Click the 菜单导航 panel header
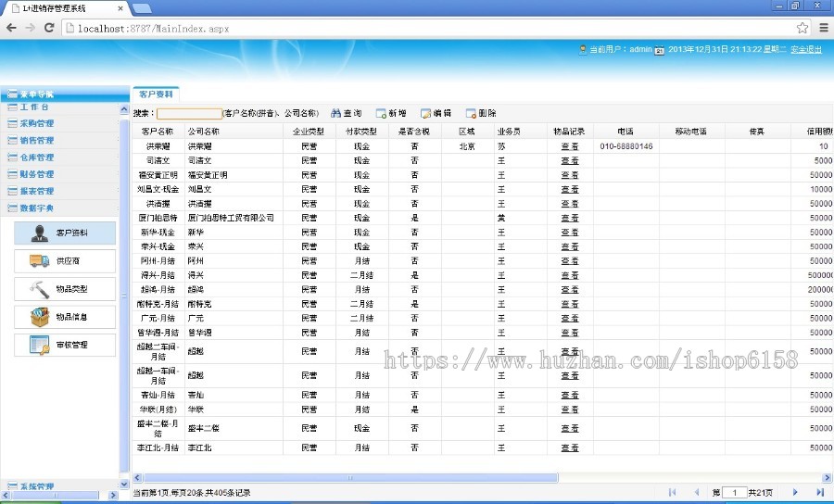Image resolution: width=834 pixels, height=504 pixels. 65,94
